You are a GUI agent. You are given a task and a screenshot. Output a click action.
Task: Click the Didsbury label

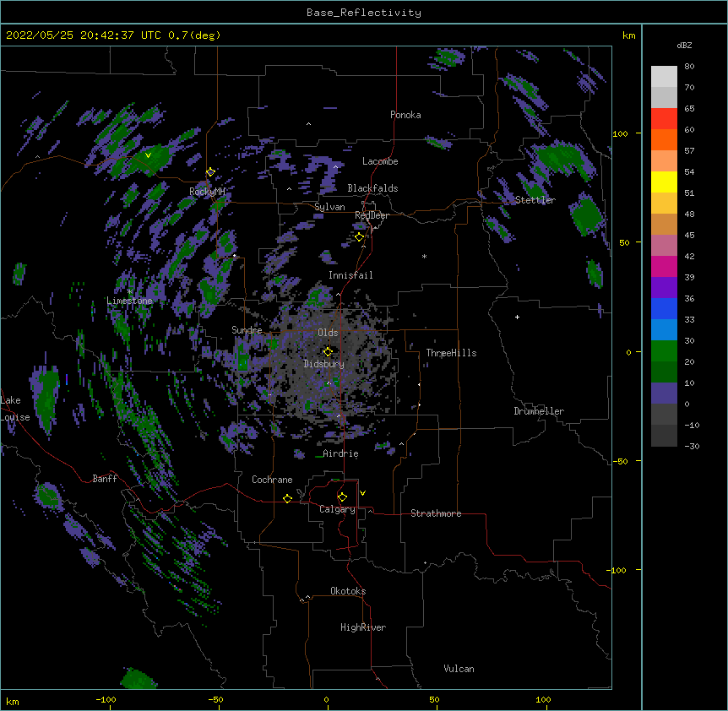(323, 364)
